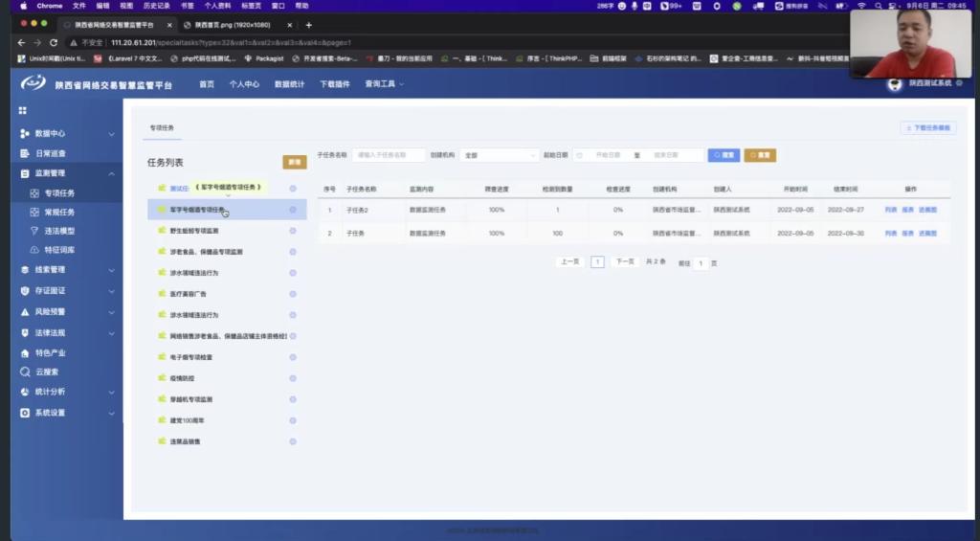
Task: Click the 监测管理 sidebar icon
Action: coord(24,173)
